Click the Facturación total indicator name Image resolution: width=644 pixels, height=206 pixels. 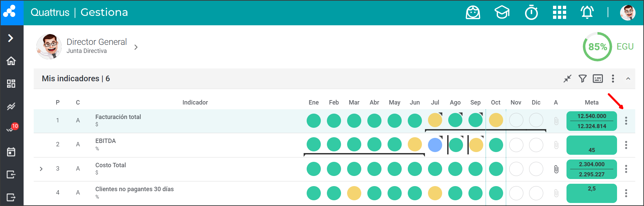[x=118, y=117]
